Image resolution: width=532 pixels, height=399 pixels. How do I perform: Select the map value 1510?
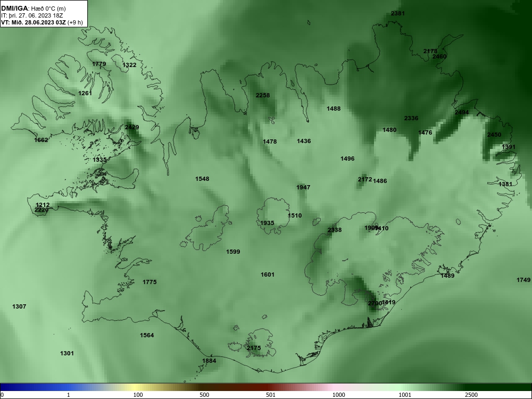295,216
